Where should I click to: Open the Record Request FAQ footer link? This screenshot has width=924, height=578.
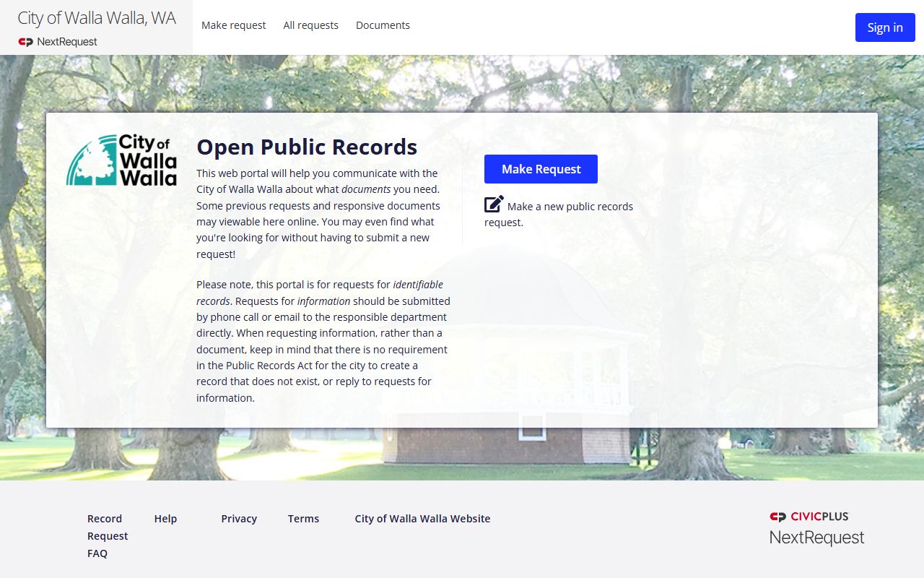pyautogui.click(x=108, y=536)
